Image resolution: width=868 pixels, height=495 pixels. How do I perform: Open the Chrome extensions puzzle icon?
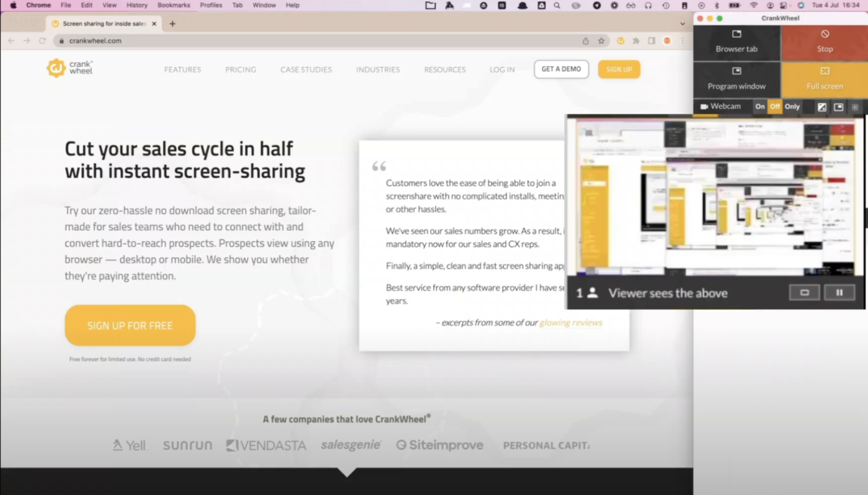tap(636, 41)
